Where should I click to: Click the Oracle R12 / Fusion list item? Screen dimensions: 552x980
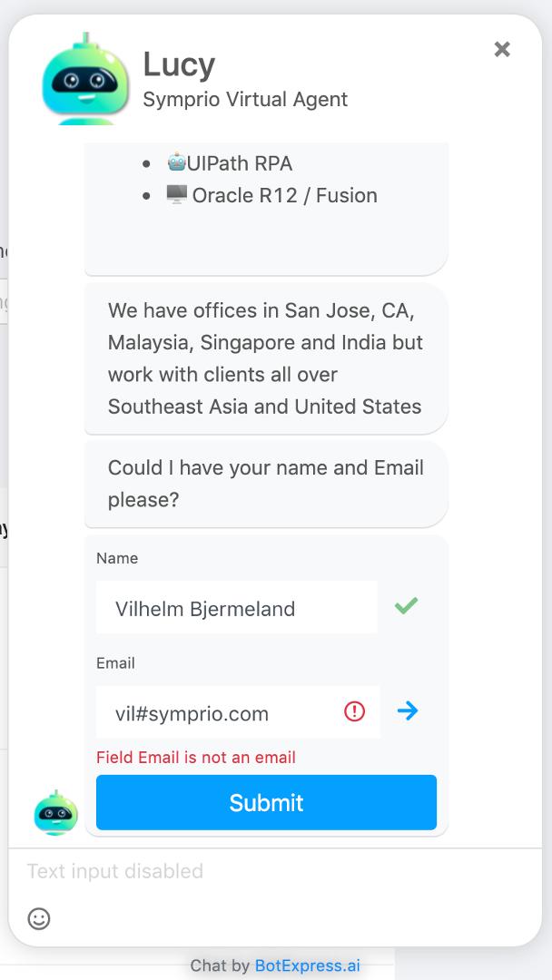pyautogui.click(x=284, y=195)
